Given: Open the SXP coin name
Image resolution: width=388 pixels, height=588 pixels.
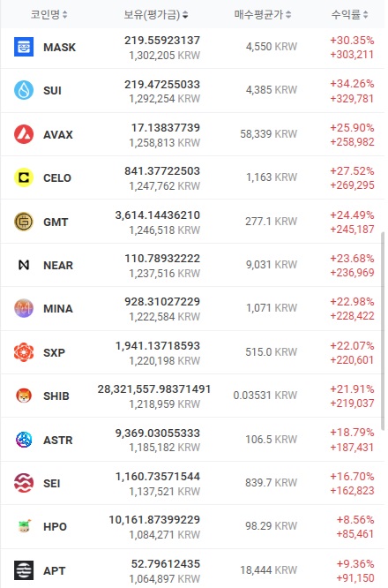Looking at the screenshot, I should 54,352.
